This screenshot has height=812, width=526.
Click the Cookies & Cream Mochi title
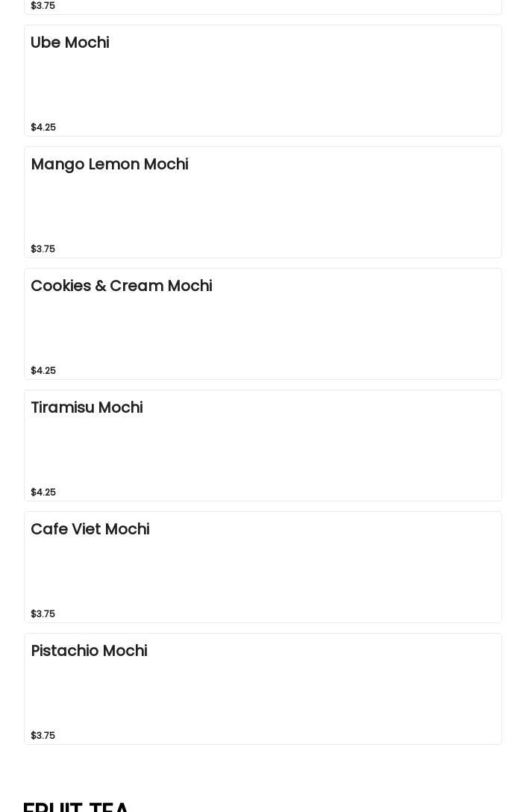click(x=122, y=286)
